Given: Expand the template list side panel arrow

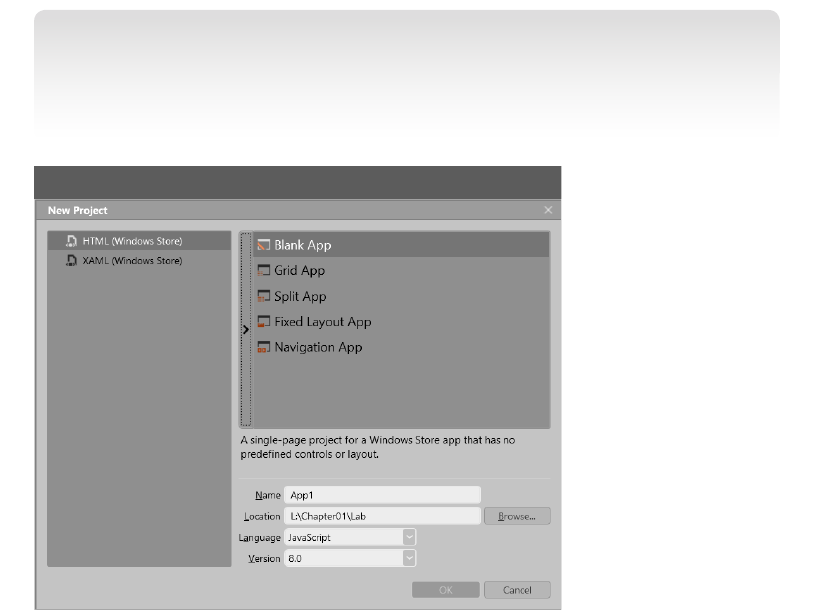Looking at the screenshot, I should (x=246, y=329).
